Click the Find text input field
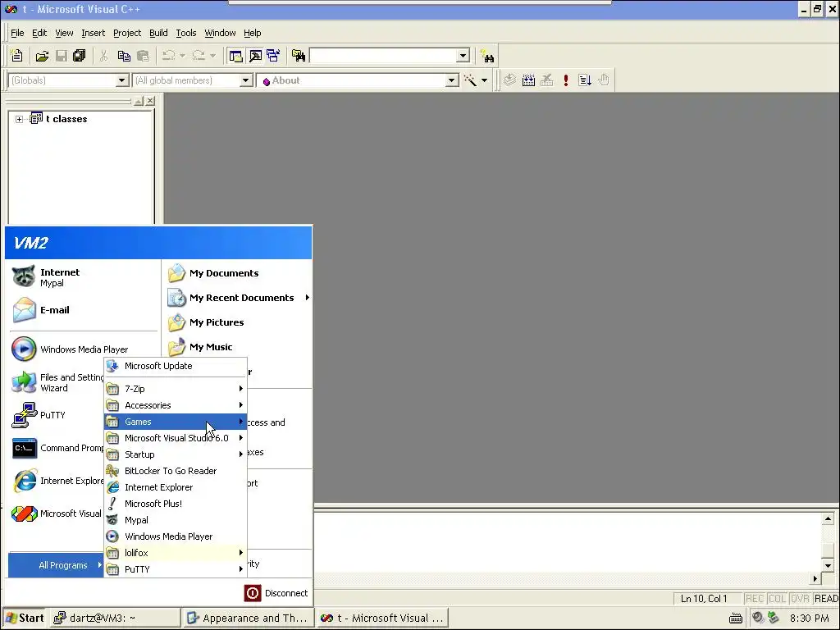 (x=384, y=56)
